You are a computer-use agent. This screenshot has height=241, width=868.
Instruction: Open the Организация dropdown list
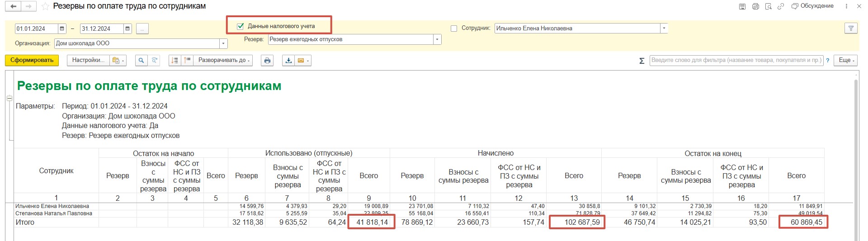coord(223,44)
